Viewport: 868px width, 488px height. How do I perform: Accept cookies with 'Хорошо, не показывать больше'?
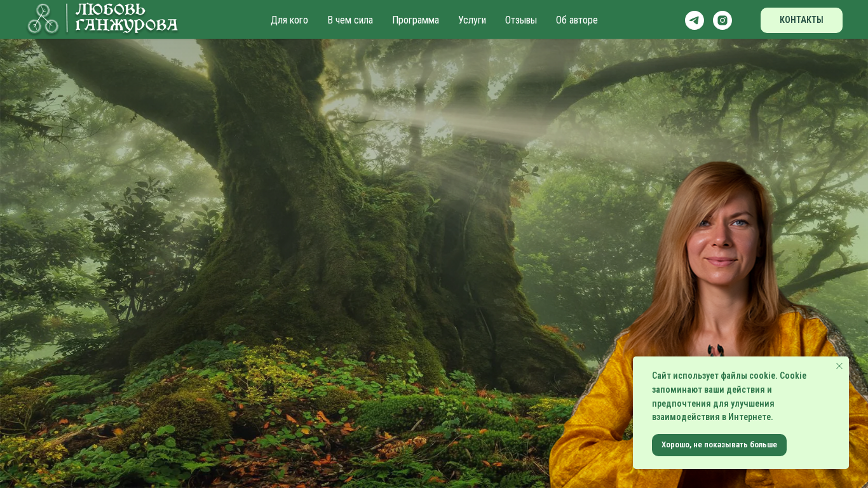click(x=719, y=445)
